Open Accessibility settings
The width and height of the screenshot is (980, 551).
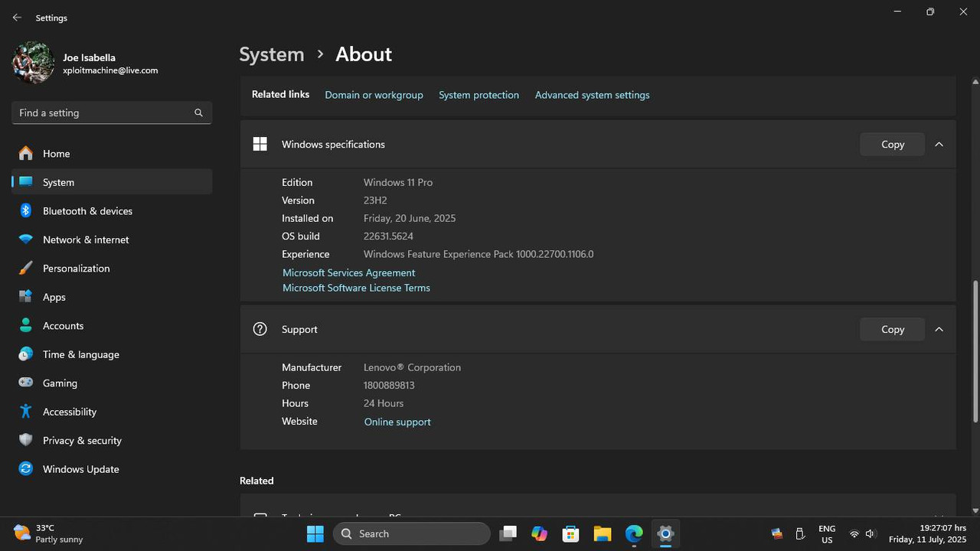(x=69, y=412)
